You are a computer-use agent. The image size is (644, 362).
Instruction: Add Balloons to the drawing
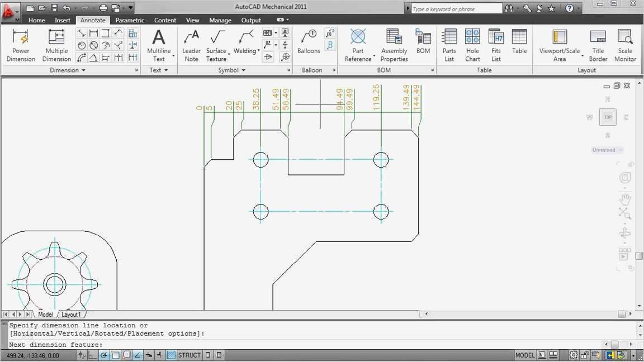coord(309,42)
